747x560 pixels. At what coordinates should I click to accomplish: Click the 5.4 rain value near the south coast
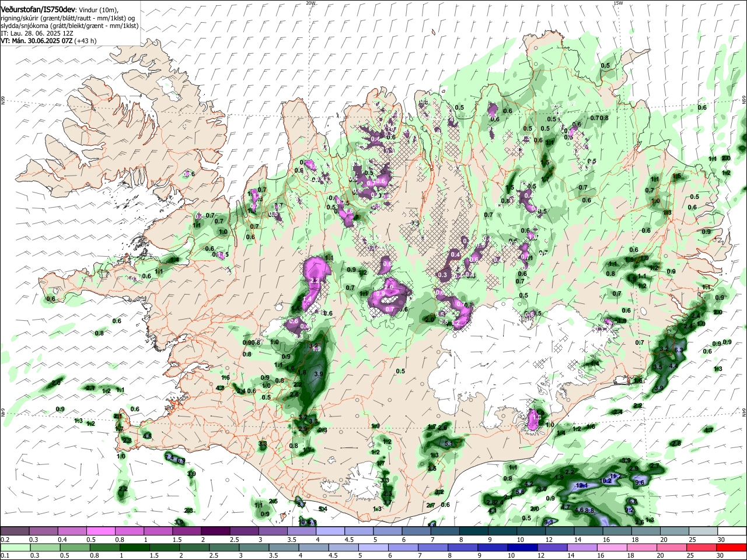[323, 509]
